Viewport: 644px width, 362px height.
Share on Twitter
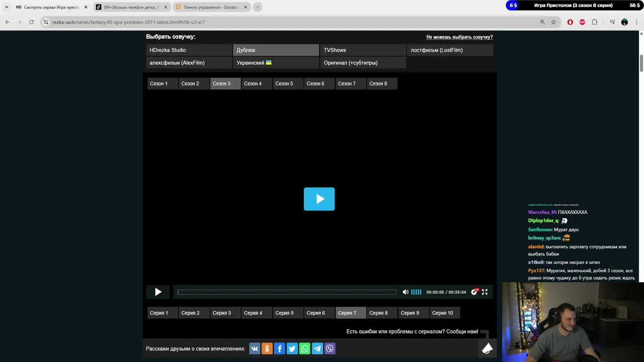pos(292,348)
